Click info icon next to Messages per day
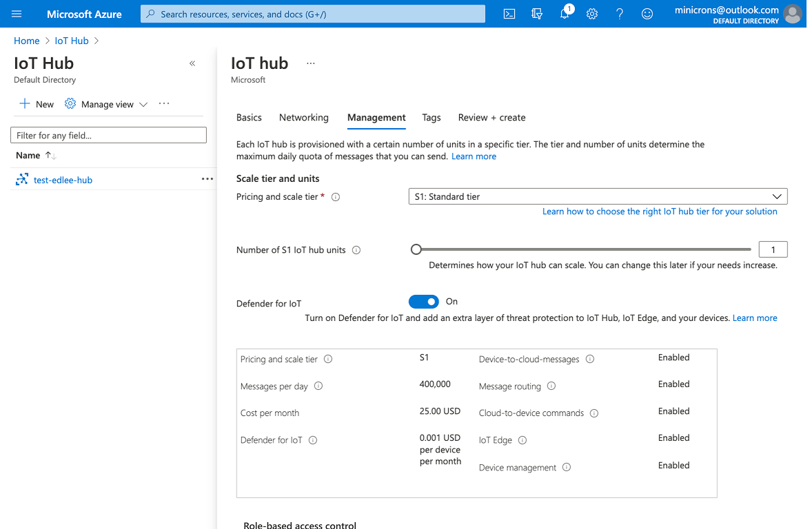The image size is (812, 529). pyautogui.click(x=318, y=386)
